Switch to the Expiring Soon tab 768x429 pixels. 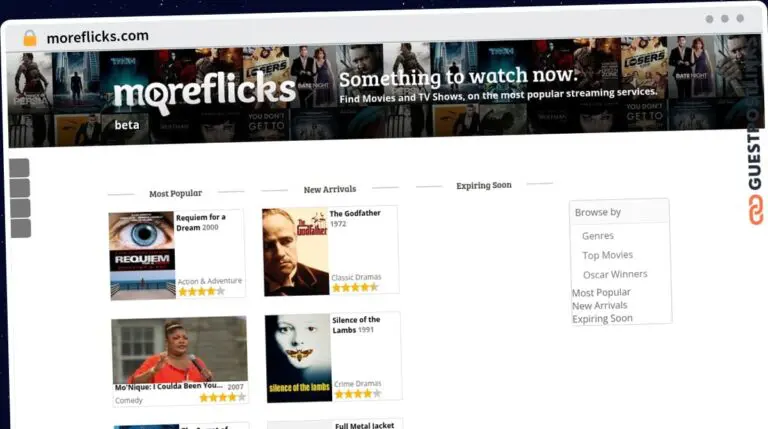[x=484, y=185]
